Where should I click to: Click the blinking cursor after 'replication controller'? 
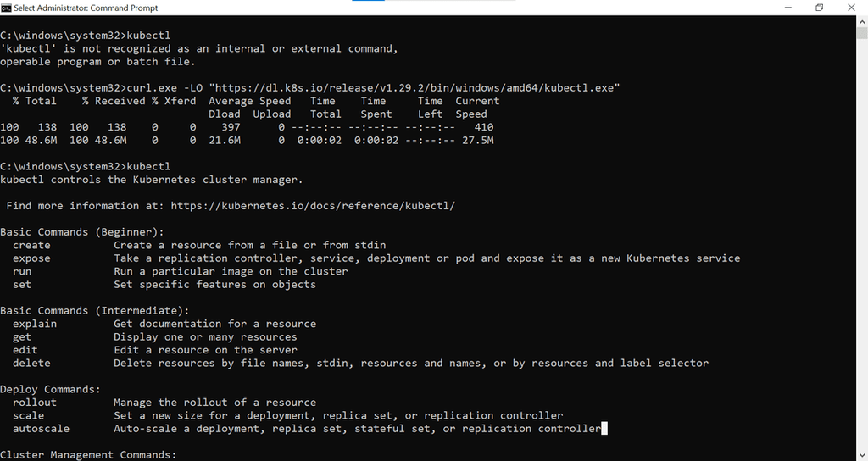tap(604, 429)
